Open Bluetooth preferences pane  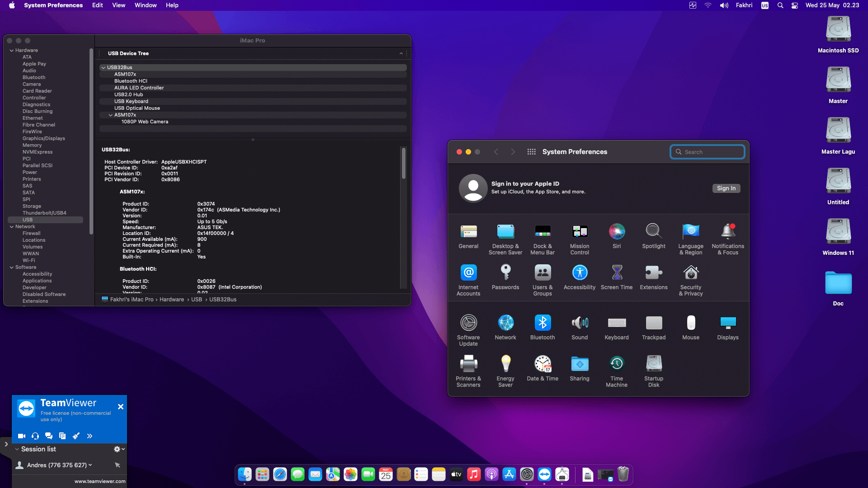pyautogui.click(x=542, y=328)
